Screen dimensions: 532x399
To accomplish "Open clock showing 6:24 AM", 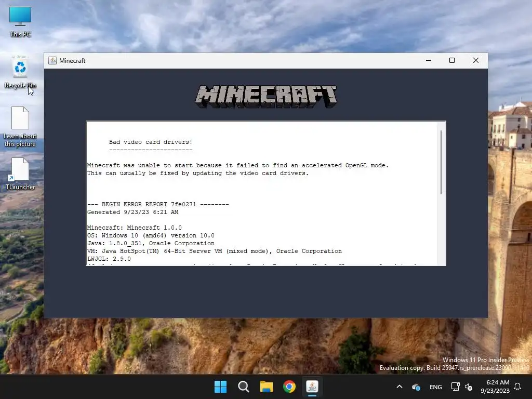I will pos(495,387).
